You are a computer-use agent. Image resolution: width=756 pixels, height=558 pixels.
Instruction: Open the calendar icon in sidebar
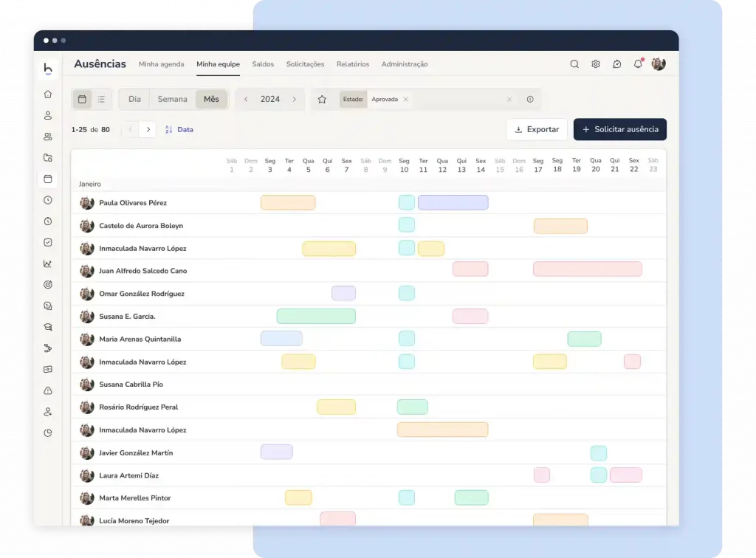pyautogui.click(x=48, y=179)
